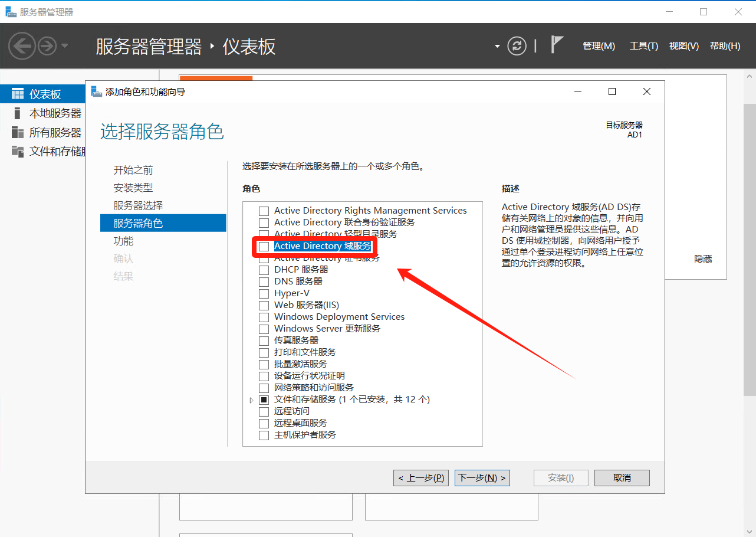This screenshot has height=537, width=756.
Task: Click the forward navigation arrow icon
Action: pos(47,46)
